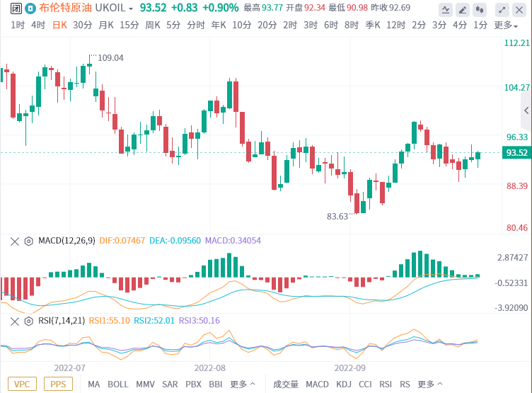Click the line chart style icon

click(446, 10)
